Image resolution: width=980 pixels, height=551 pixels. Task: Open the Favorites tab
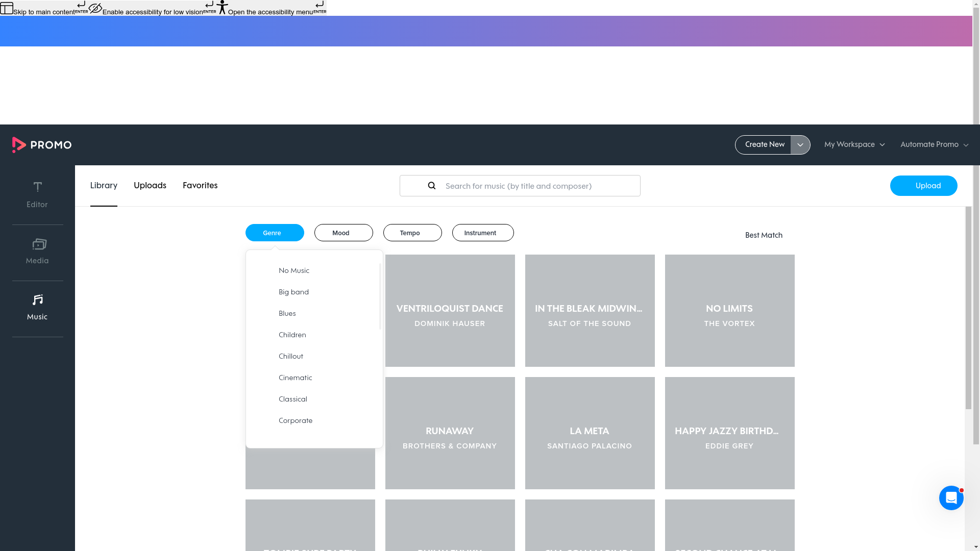tap(200, 185)
